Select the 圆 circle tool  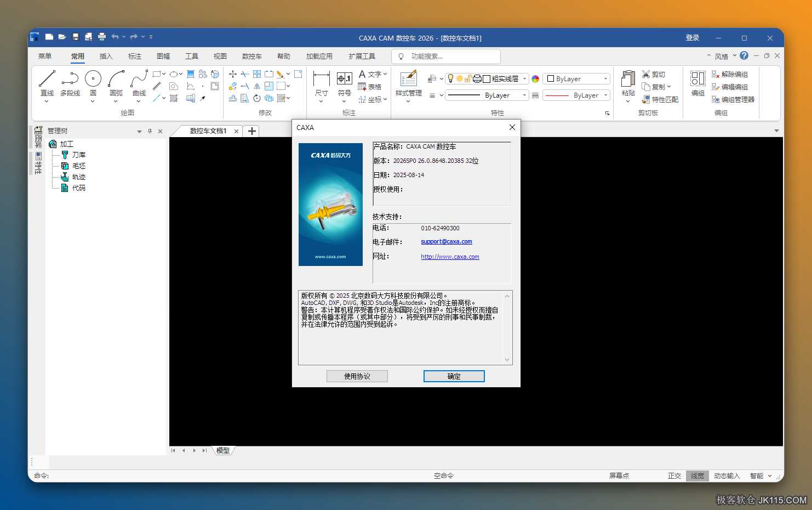(x=93, y=84)
